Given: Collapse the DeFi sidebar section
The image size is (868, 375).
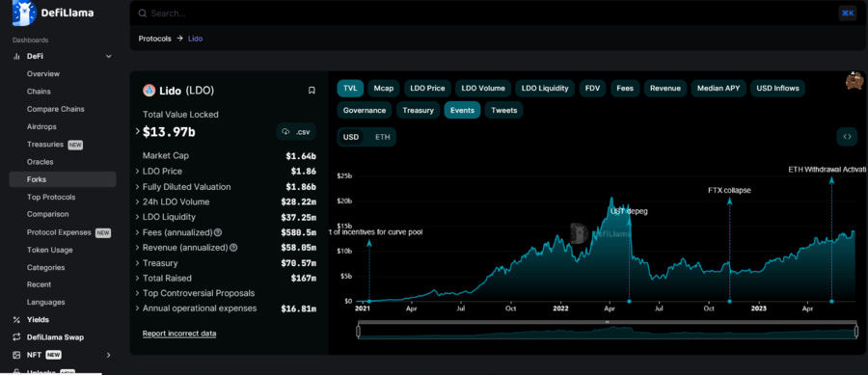Looking at the screenshot, I should pyautogui.click(x=108, y=57).
